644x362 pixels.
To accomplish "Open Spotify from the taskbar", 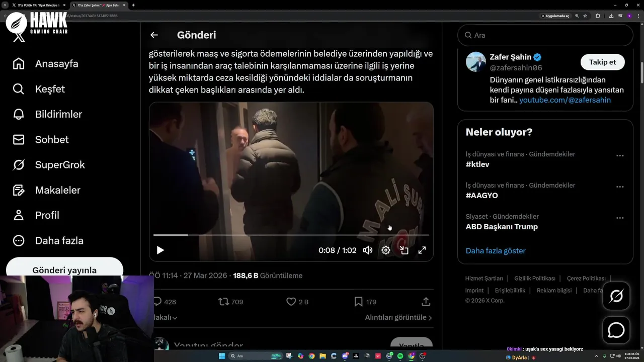I will [x=400, y=356].
